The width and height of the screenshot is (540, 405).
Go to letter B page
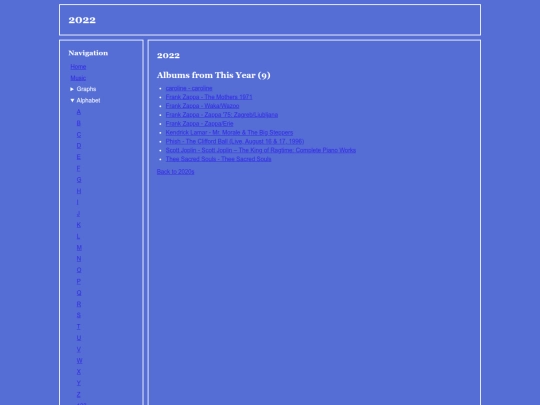pos(79,123)
